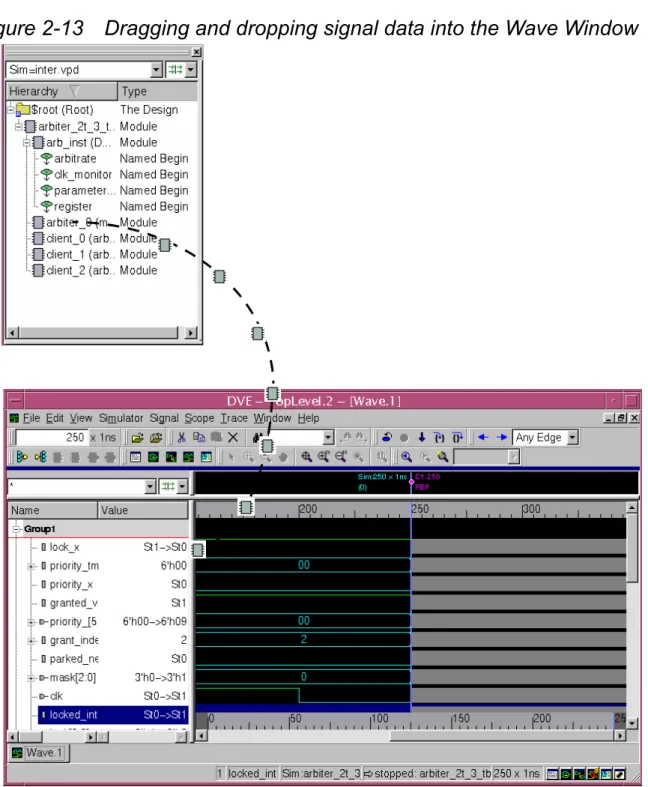The image size is (648, 787).
Task: Open the Source window toolbar icon
Action: click(x=136, y=457)
